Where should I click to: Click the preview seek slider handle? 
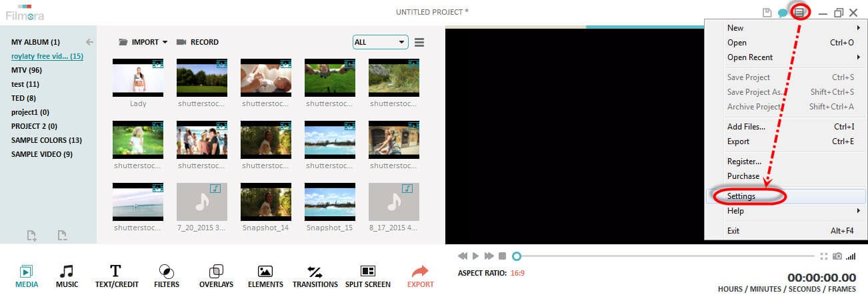[517, 256]
